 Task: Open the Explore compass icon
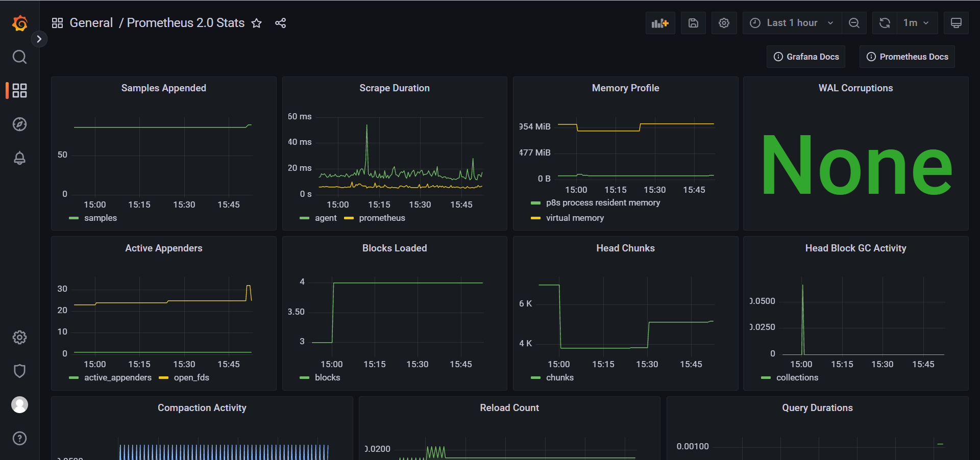(19, 124)
